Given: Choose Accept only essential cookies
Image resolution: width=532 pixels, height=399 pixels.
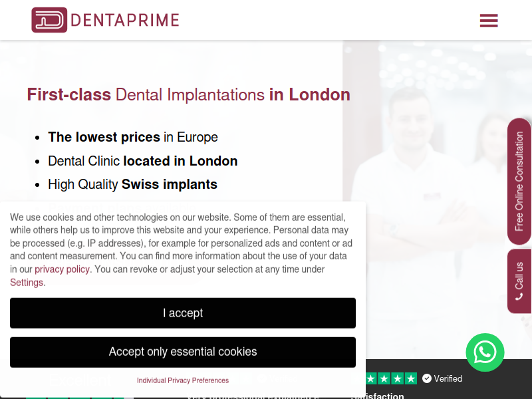Looking at the screenshot, I should coord(183,352).
